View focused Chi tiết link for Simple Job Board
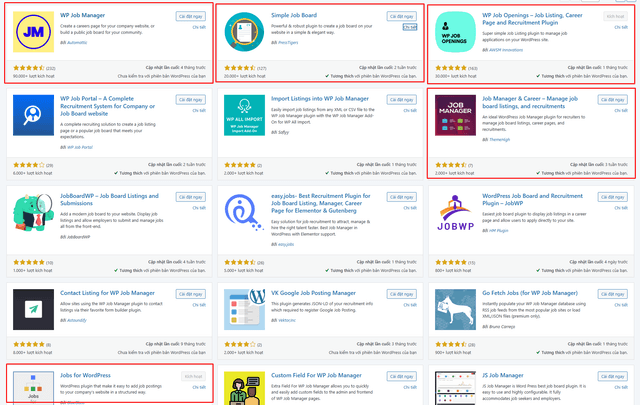This screenshot has height=405, width=640. click(x=410, y=27)
